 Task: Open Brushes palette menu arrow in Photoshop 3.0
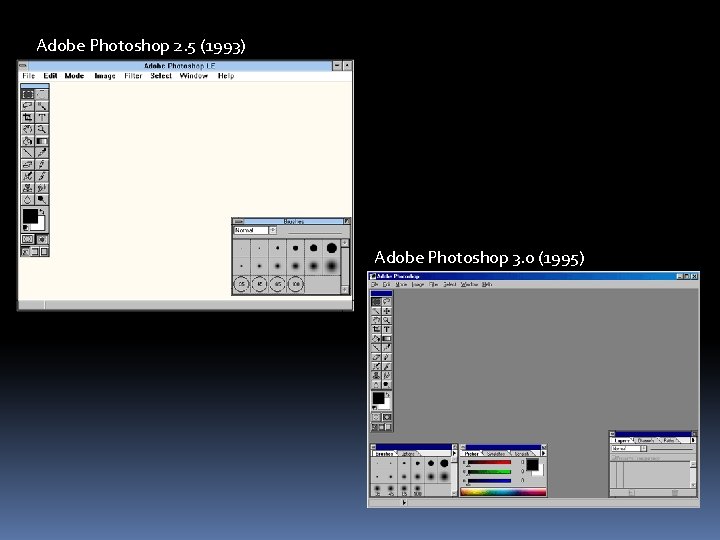point(454,453)
